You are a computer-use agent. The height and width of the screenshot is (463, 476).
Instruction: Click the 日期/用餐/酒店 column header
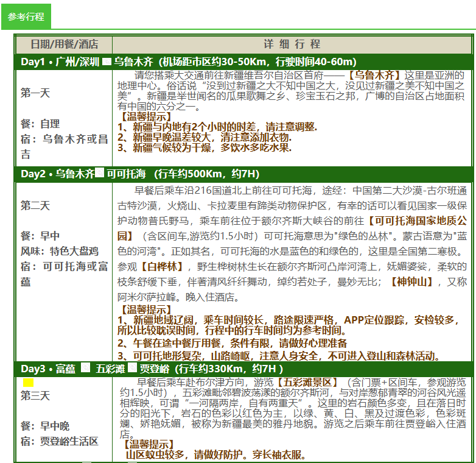coord(65,44)
